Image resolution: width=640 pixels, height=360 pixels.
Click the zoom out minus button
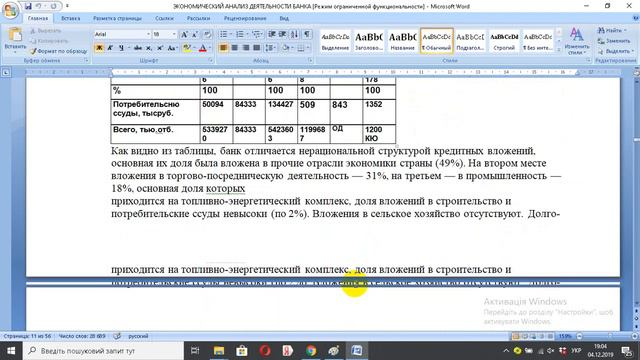(579, 336)
